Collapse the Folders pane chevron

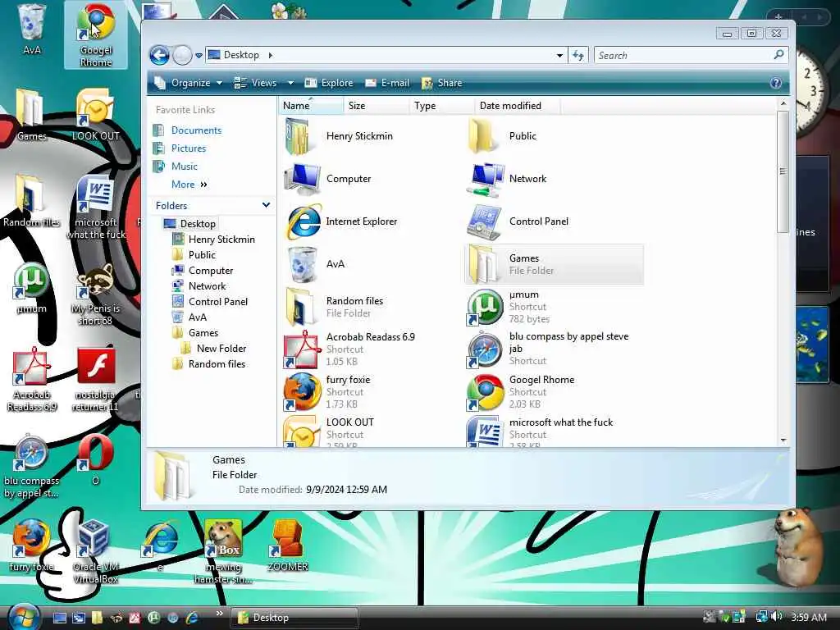point(266,205)
